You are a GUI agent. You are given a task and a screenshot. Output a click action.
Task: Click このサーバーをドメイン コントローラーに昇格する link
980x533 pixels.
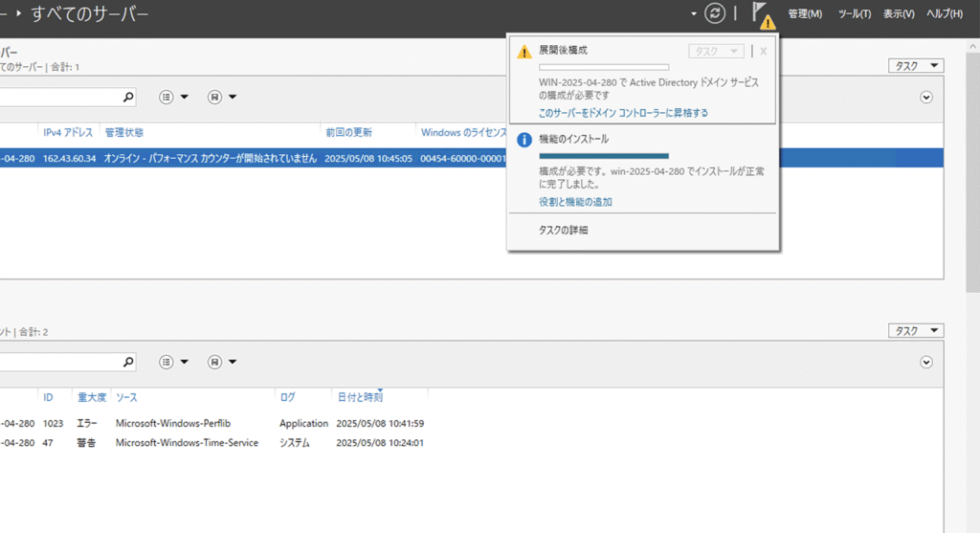(623, 113)
